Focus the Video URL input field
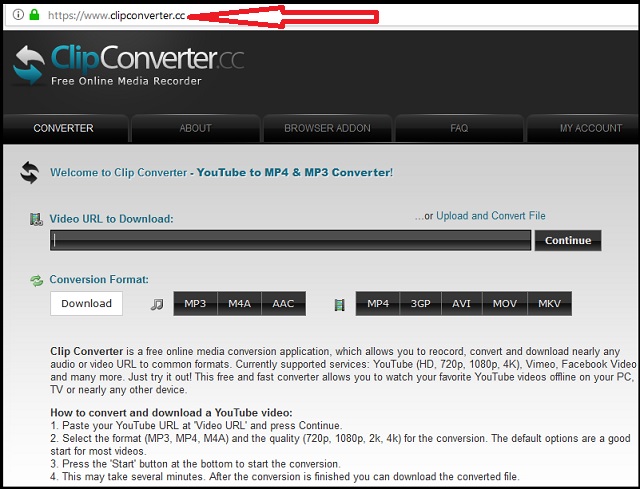The width and height of the screenshot is (640, 489). [291, 240]
